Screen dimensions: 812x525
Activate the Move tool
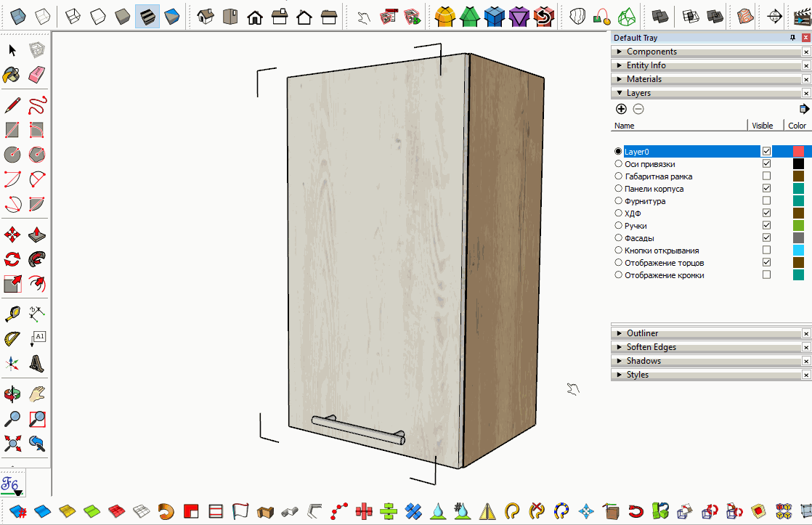(12, 235)
